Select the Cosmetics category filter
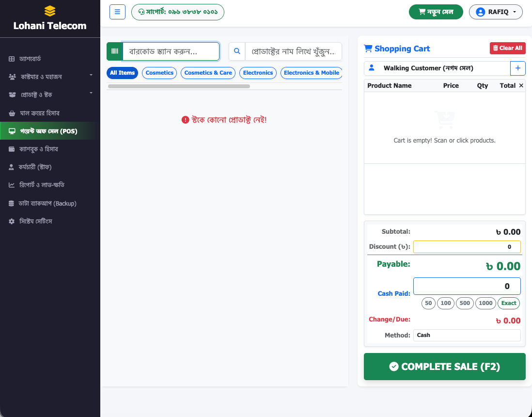Image resolution: width=532 pixels, height=417 pixels. point(159,73)
